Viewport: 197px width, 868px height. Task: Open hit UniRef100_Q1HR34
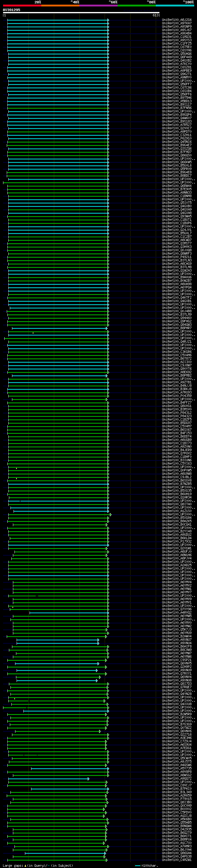(177, 497)
